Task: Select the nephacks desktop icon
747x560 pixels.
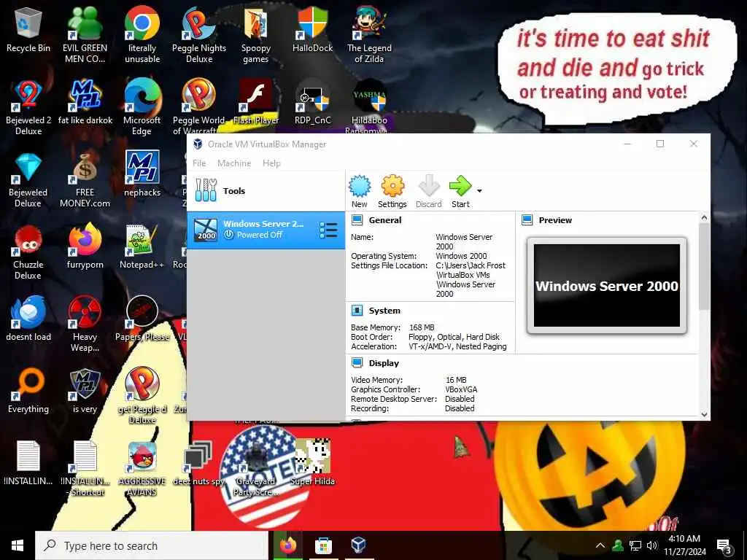Action: (142, 174)
